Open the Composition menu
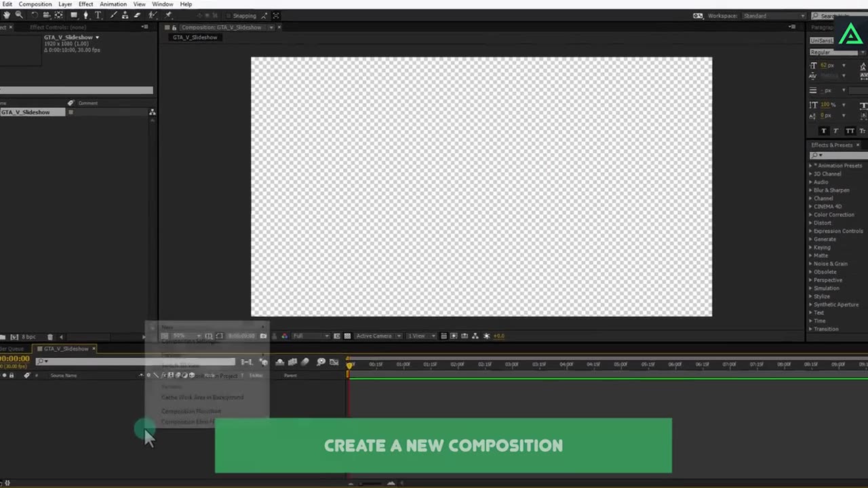 (x=35, y=4)
